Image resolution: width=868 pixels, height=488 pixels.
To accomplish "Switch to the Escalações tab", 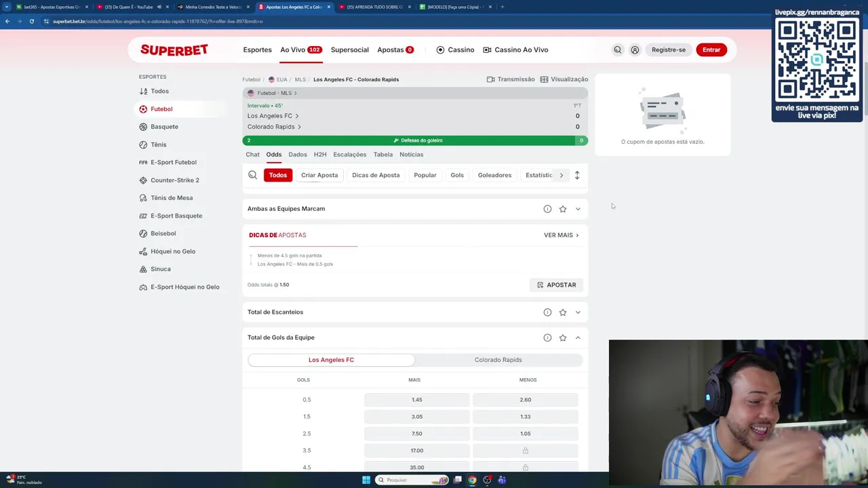I will (349, 155).
